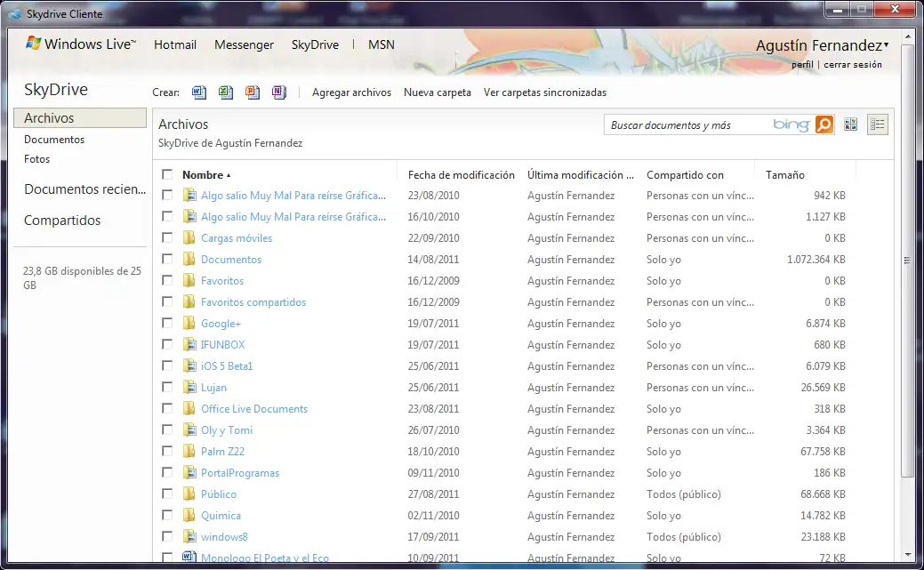The image size is (924, 570).
Task: Click the Quimica folder icon
Action: click(x=189, y=515)
